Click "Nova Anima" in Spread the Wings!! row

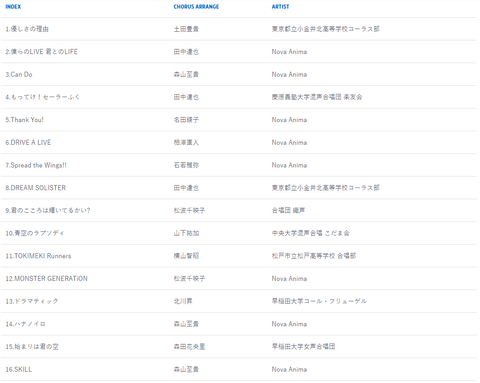[x=289, y=165]
